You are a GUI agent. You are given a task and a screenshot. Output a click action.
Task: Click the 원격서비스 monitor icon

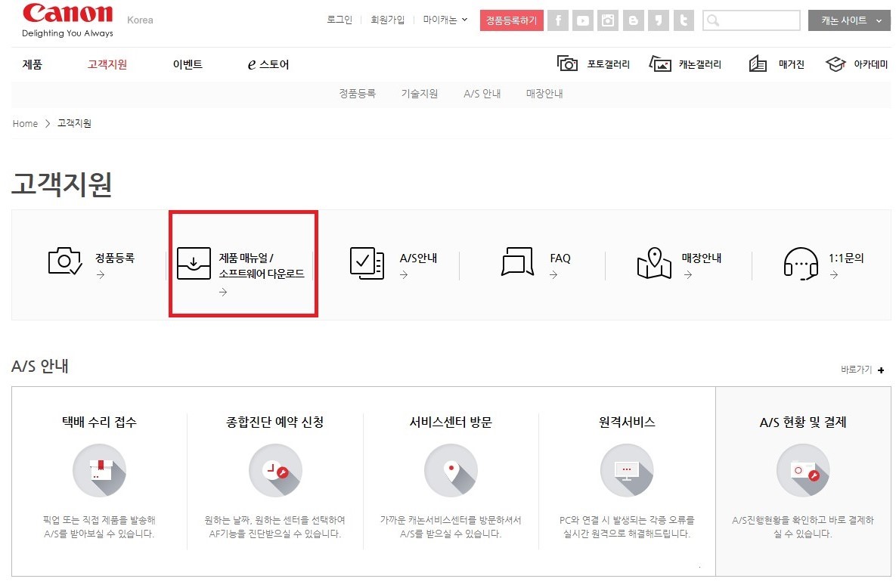(627, 470)
